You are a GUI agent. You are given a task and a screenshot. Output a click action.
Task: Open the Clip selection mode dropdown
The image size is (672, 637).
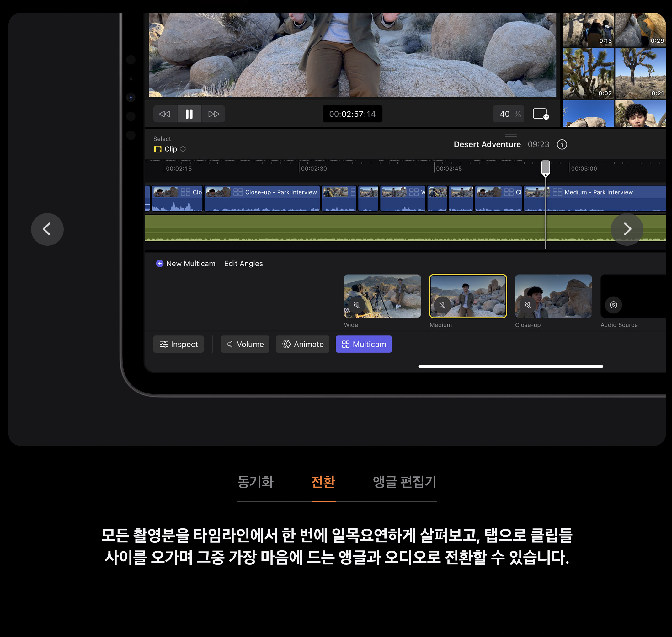(x=170, y=149)
